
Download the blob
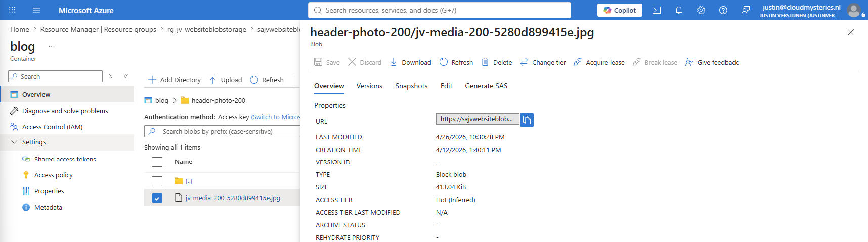click(x=410, y=62)
